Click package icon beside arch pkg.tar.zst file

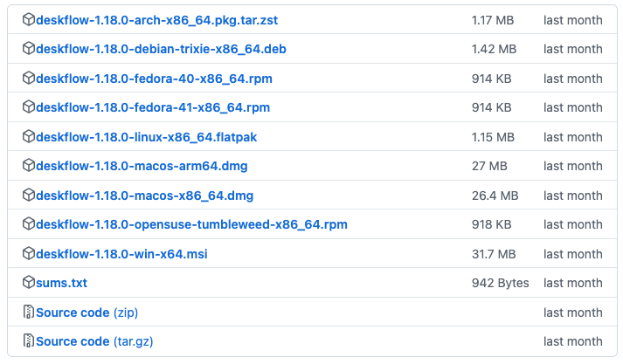tap(28, 20)
